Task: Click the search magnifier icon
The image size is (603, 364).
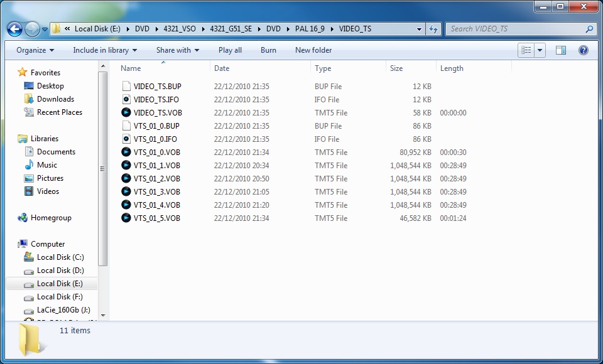Action: (589, 29)
